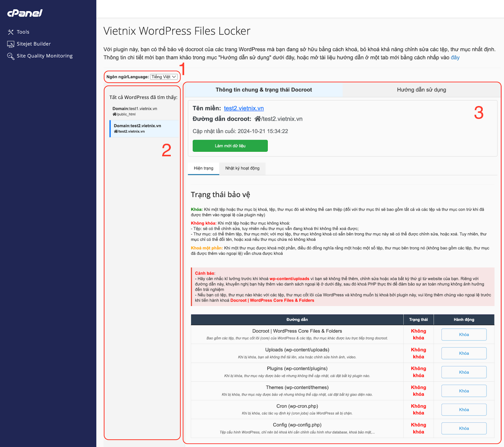This screenshot has width=504, height=447.
Task: Click Khóa for Cron (wp-cron.php)
Action: tap(464, 410)
